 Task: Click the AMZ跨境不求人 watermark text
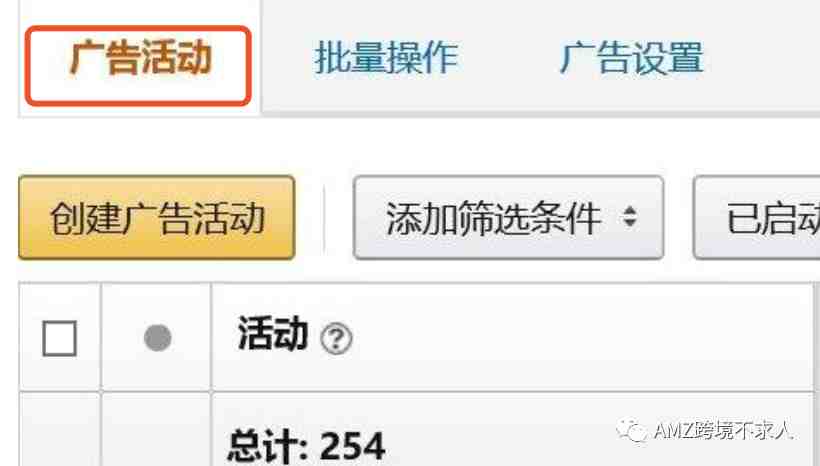723,430
